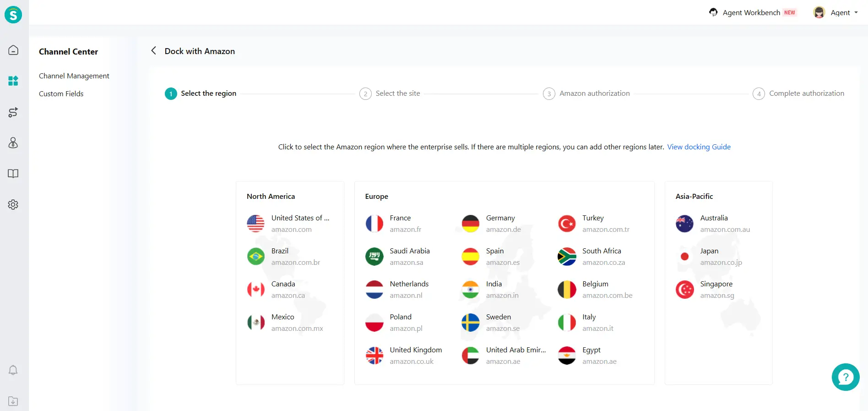Choose Italy amazon.it region

pyautogui.click(x=586, y=323)
